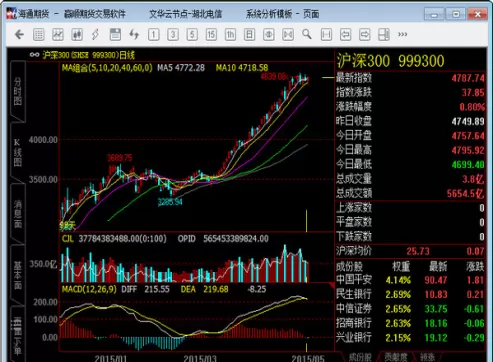The height and width of the screenshot is (362, 493).
Task: Select the 招商银行 constituent row
Action: point(410,323)
